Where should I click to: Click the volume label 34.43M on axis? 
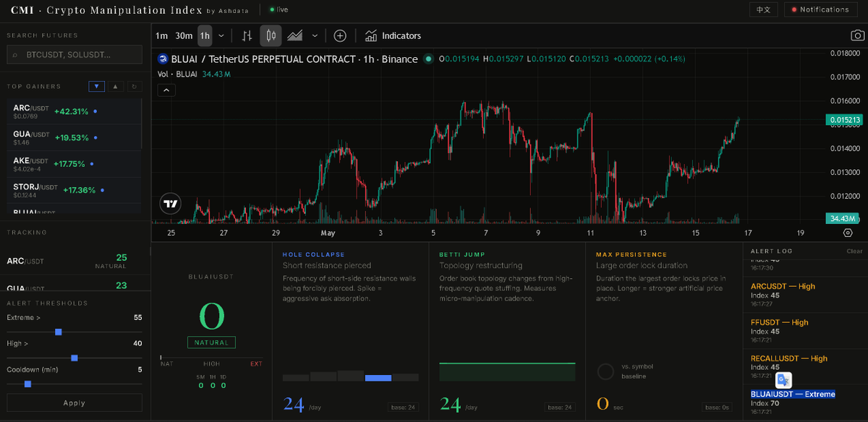[x=843, y=218]
